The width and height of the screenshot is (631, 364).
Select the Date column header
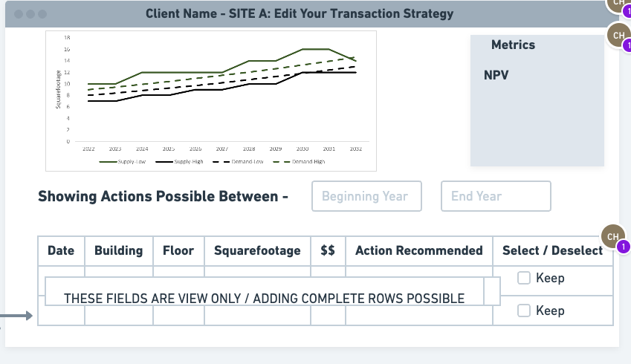tap(61, 250)
